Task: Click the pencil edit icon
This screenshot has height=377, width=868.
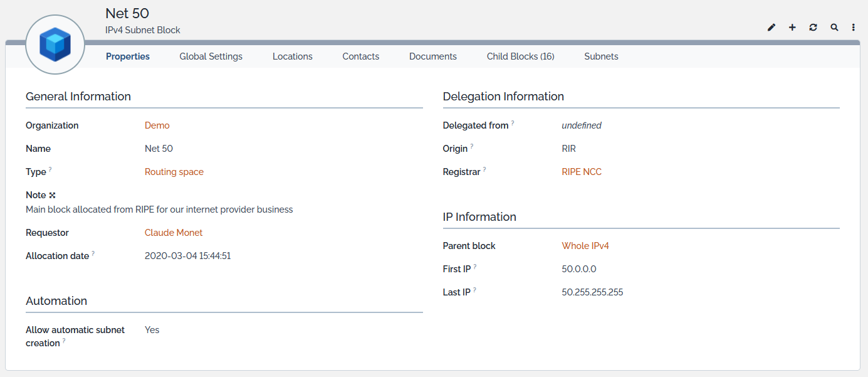Action: (771, 28)
